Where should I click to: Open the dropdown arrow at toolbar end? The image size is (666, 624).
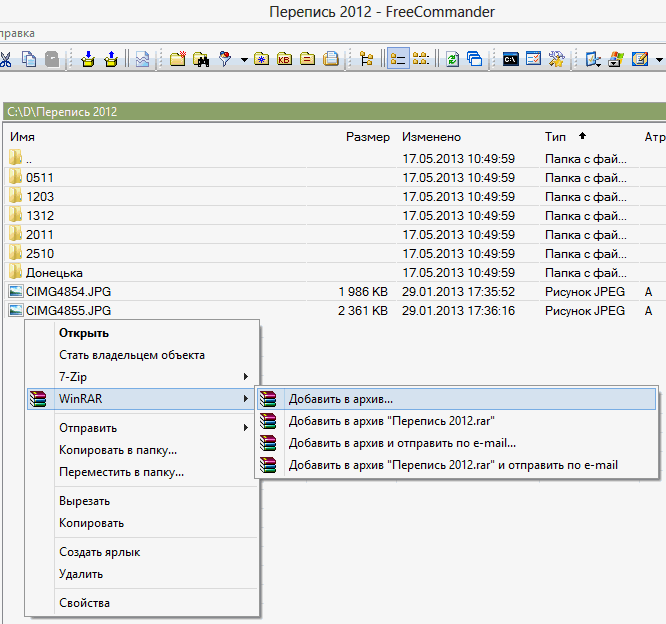[x=659, y=60]
